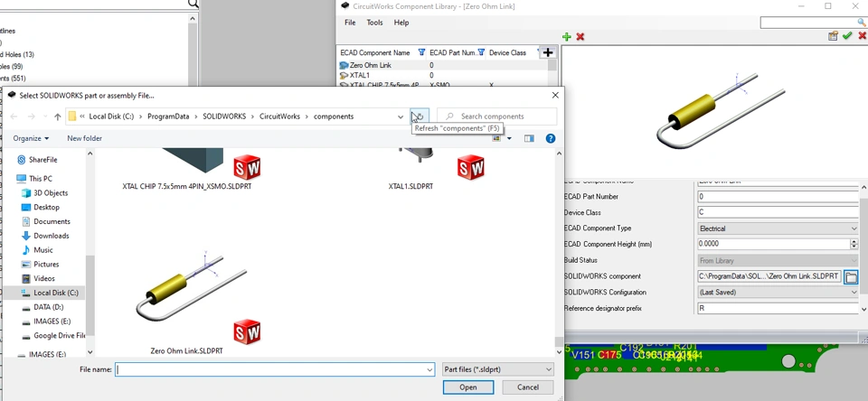868x401 pixels.
Task: Open the file type Part files dropdown
Action: click(x=498, y=369)
